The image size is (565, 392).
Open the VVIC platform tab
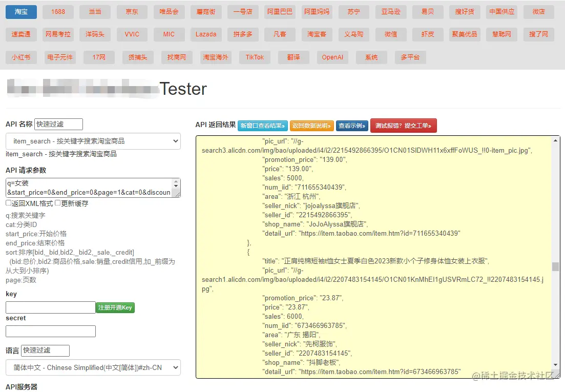coord(132,35)
